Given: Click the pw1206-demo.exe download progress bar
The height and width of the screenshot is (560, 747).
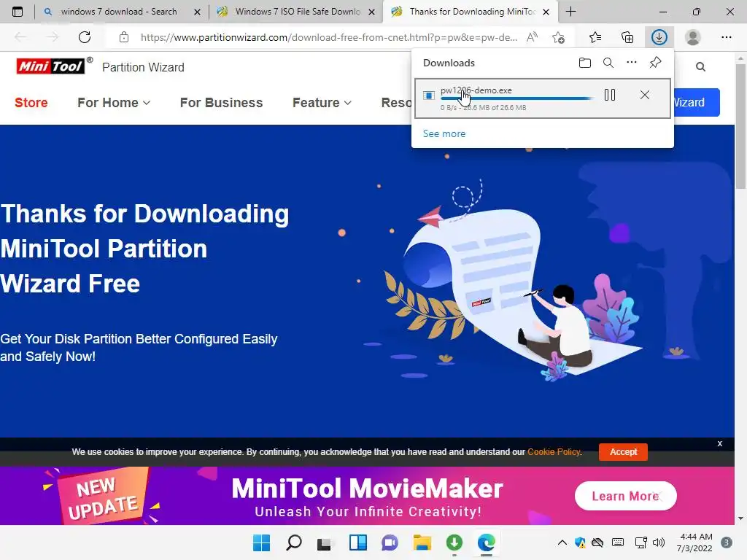Looking at the screenshot, I should tap(517, 98).
